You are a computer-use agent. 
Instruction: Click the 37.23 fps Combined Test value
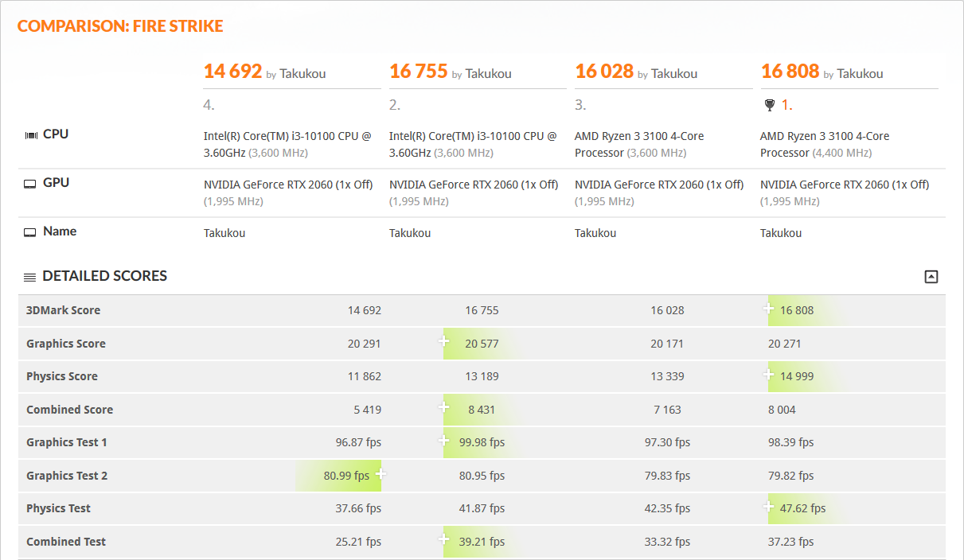coord(790,542)
